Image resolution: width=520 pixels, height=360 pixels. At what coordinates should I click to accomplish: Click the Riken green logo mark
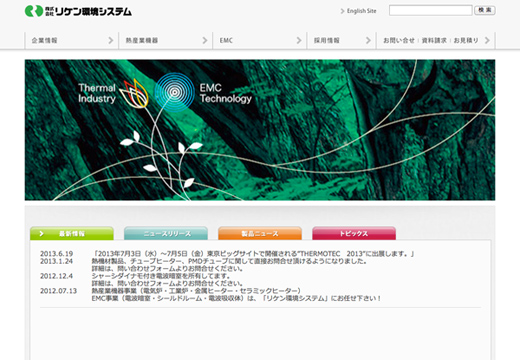[x=34, y=11]
